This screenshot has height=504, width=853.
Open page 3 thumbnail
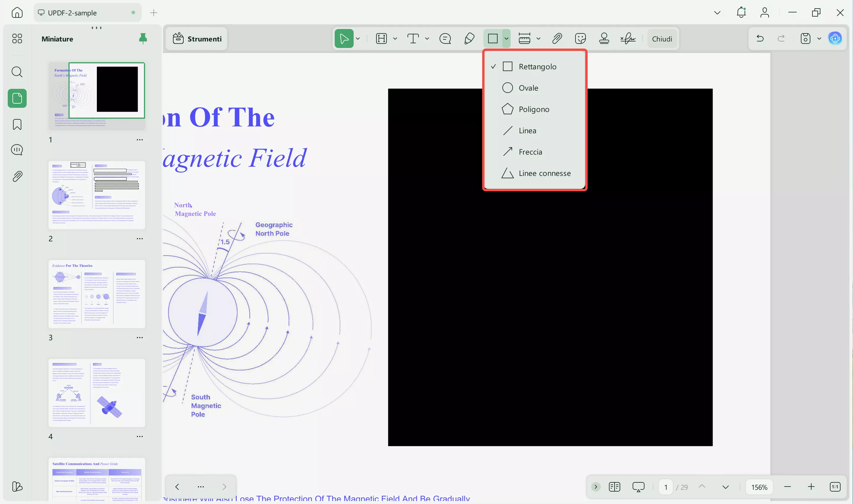tap(97, 294)
